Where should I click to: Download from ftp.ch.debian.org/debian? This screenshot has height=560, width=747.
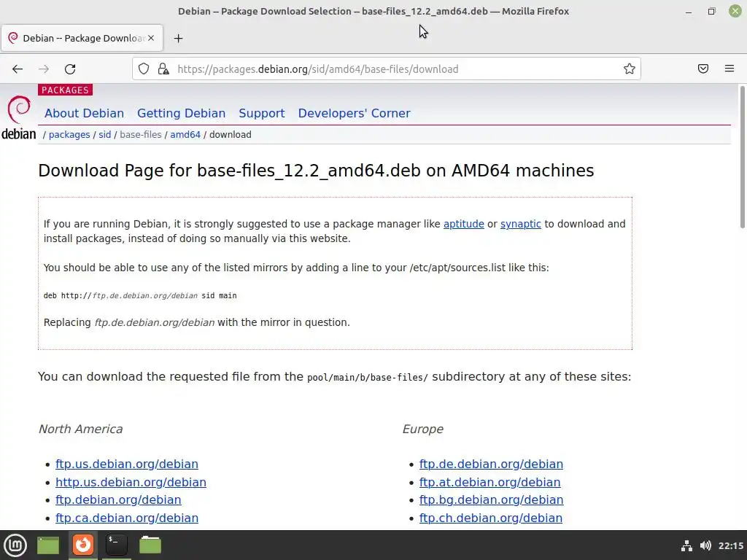point(491,518)
